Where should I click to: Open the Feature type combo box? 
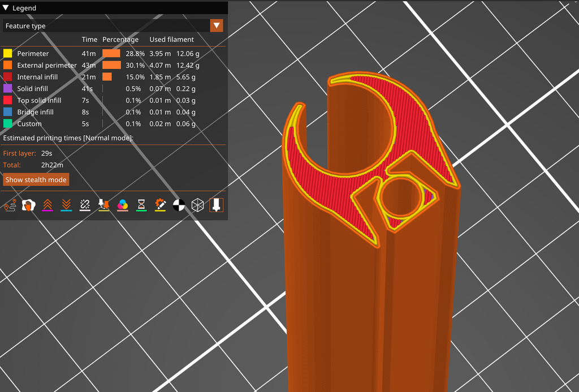pyautogui.click(x=113, y=25)
